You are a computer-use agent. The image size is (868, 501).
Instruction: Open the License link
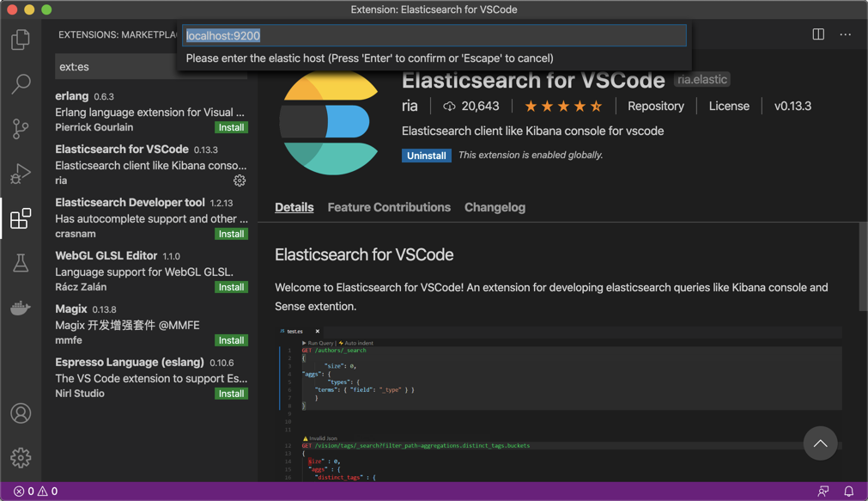pos(729,106)
